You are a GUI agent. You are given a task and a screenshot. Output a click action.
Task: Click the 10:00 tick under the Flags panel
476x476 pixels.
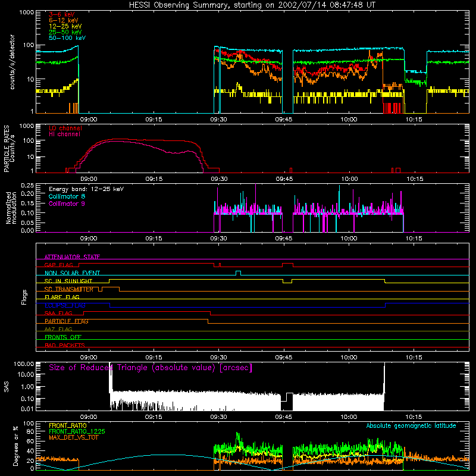click(x=349, y=358)
